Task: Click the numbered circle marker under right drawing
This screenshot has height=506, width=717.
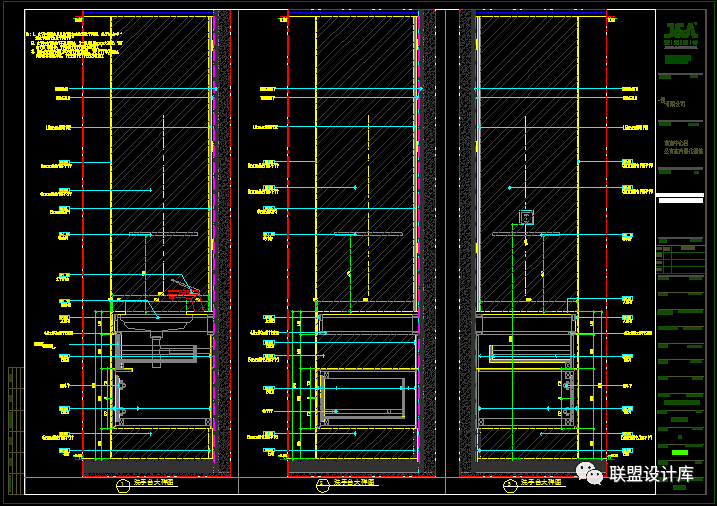Action: coord(511,485)
